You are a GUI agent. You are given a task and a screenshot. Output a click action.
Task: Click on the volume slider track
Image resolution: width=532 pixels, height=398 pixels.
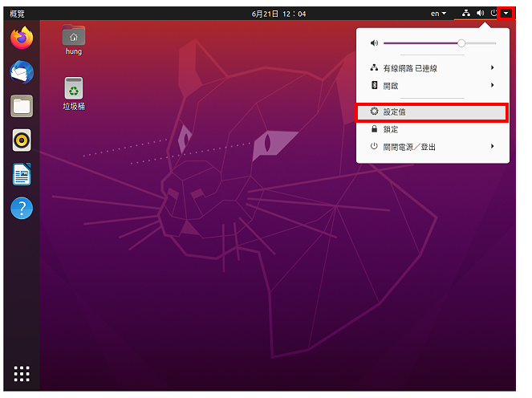pos(440,43)
